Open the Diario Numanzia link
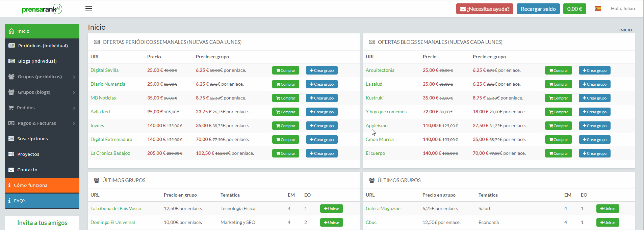Viewport: 644px width, 230px height. (x=108, y=84)
